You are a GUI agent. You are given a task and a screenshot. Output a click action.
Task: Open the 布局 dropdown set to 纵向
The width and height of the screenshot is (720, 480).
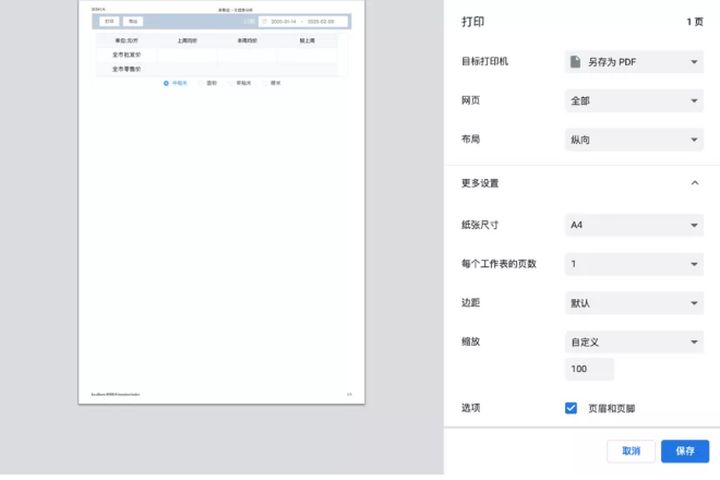634,140
